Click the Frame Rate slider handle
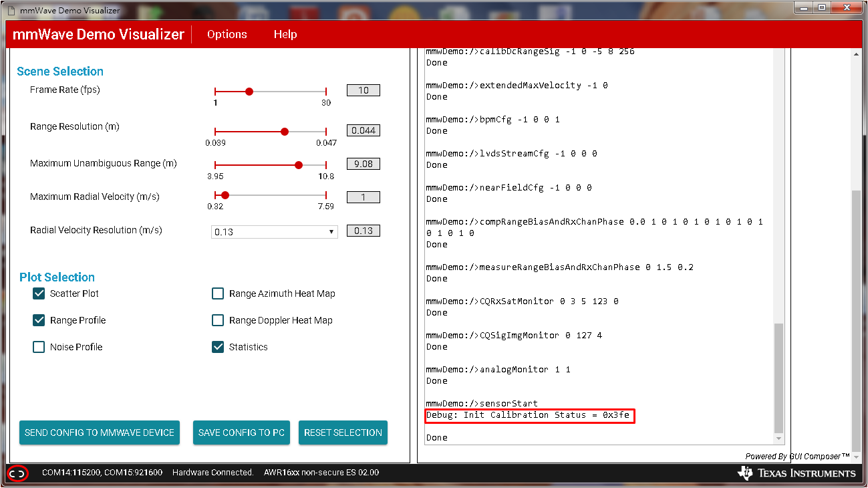This screenshot has width=868, height=488. [x=249, y=92]
